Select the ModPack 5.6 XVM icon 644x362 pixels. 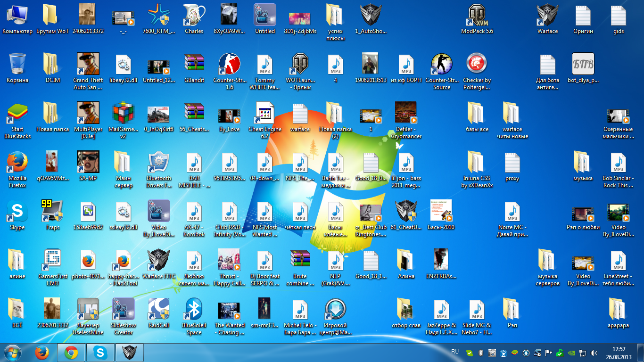click(x=477, y=16)
